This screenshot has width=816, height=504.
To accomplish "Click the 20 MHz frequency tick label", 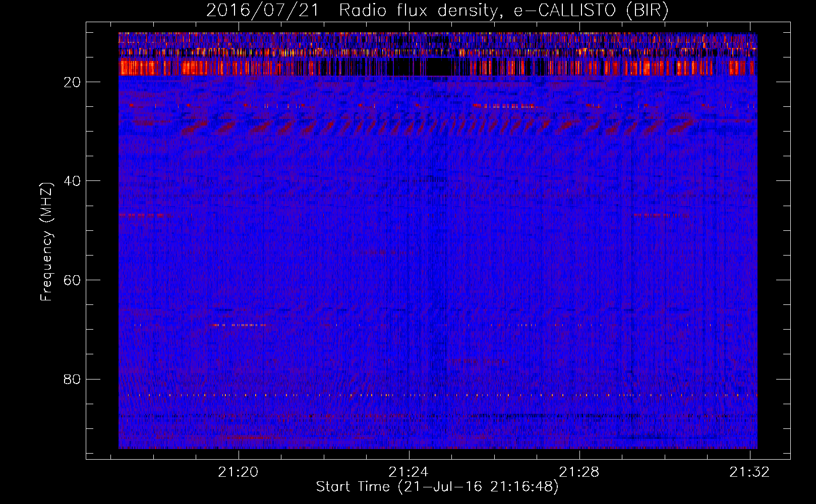I will point(72,82).
